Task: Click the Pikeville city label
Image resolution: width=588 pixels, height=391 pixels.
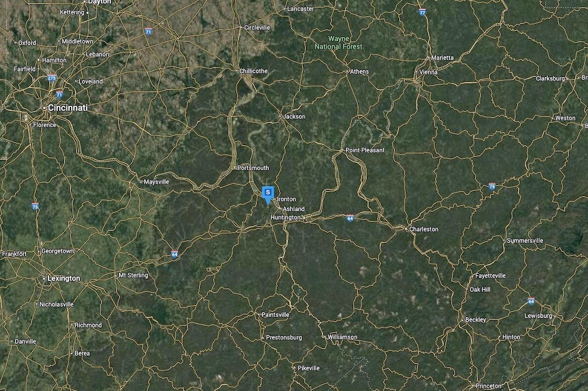Action: 308,368
